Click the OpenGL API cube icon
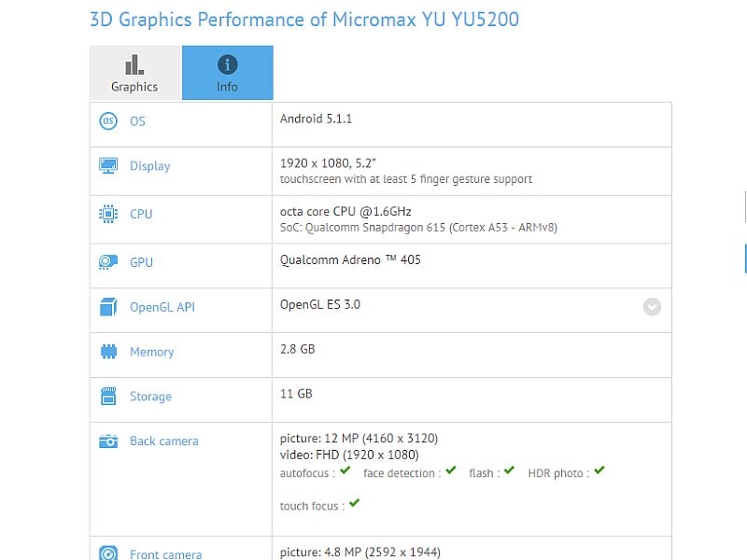This screenshot has height=560, width=747. pyautogui.click(x=108, y=307)
